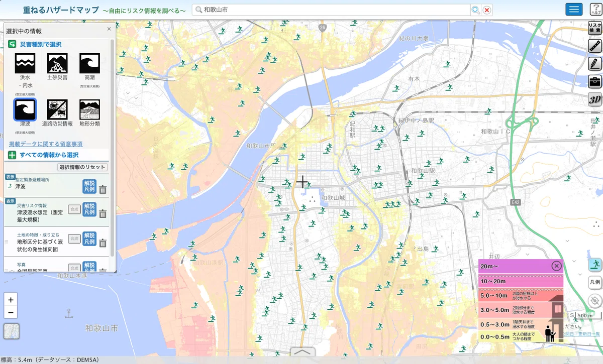Open the ヘルプ help button
The width and height of the screenshot is (603, 364).
coord(595,9)
